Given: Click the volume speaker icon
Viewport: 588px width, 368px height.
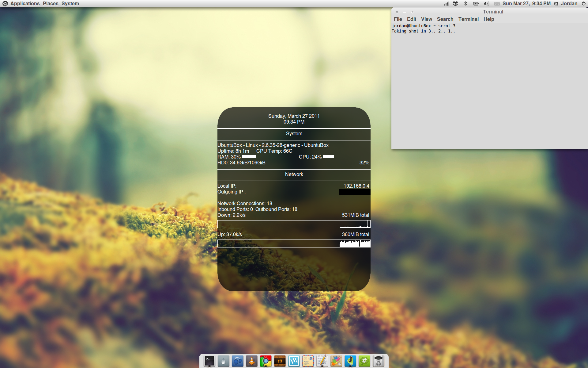Looking at the screenshot, I should (x=486, y=4).
